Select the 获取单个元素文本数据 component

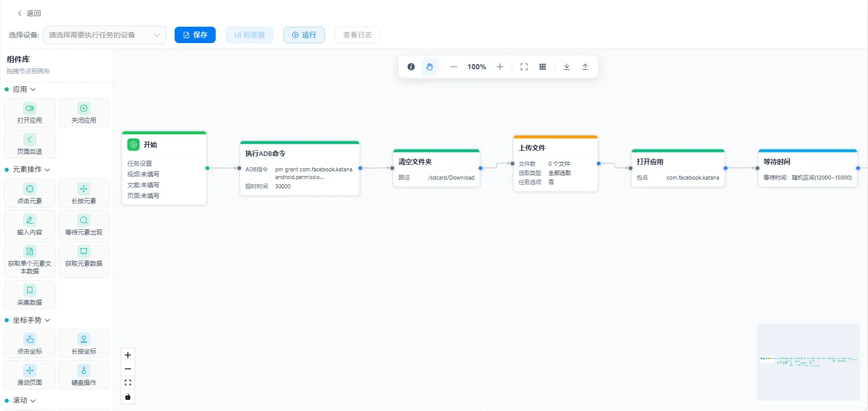click(x=30, y=260)
